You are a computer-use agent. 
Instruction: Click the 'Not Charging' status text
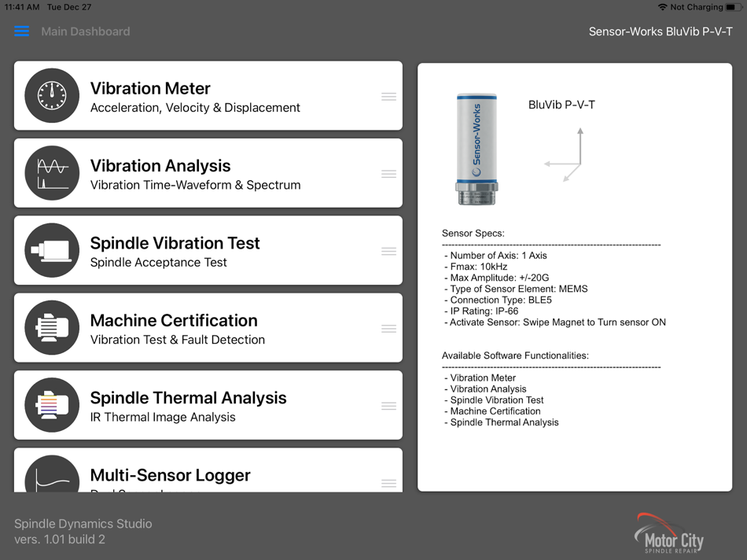[x=697, y=7]
